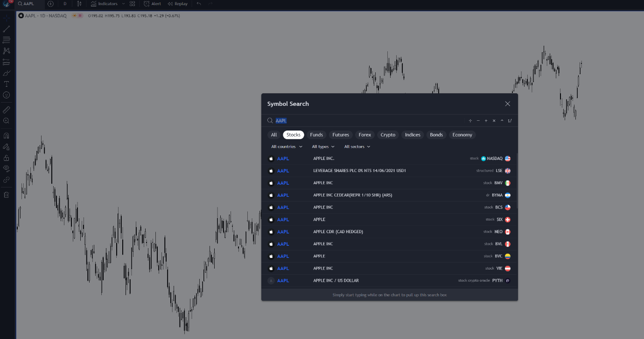The image size is (644, 339).
Task: Select the ruler Measure tool
Action: click(7, 110)
